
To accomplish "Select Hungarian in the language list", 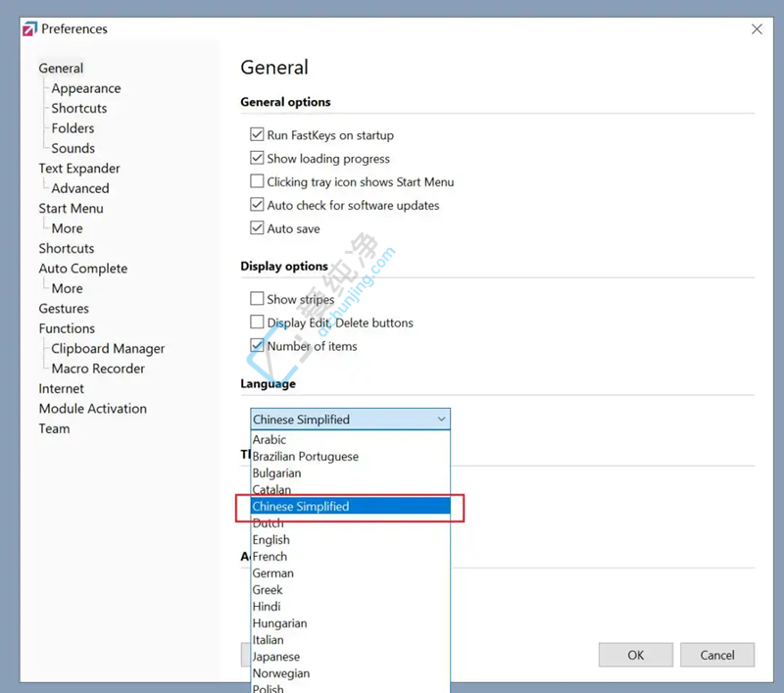I will pos(350,623).
